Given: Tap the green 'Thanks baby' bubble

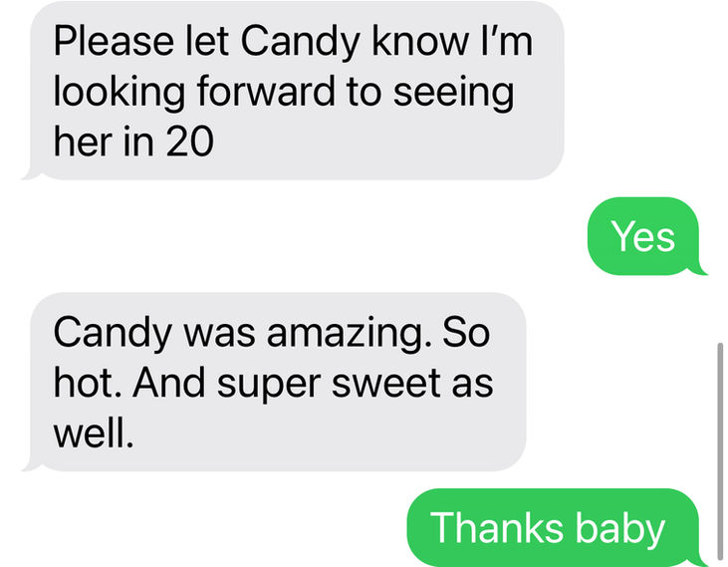Looking at the screenshot, I should pos(553,527).
